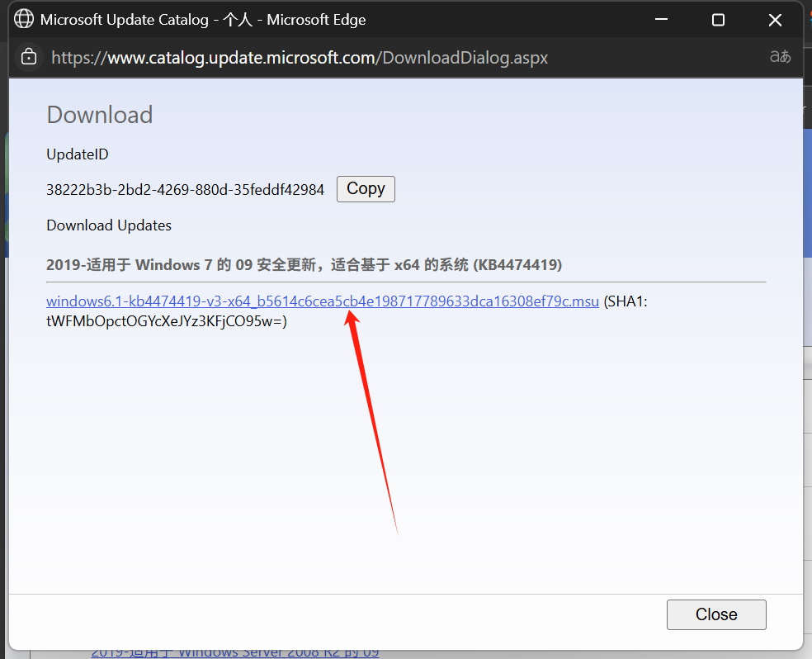Click the DownloadDialog.aspx URL in the address bar

coord(300,58)
